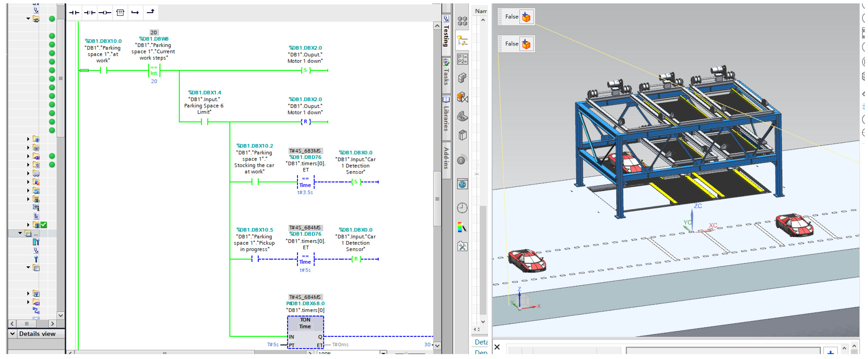
Task: Click the close branch toolbar icon
Action: tap(151, 12)
